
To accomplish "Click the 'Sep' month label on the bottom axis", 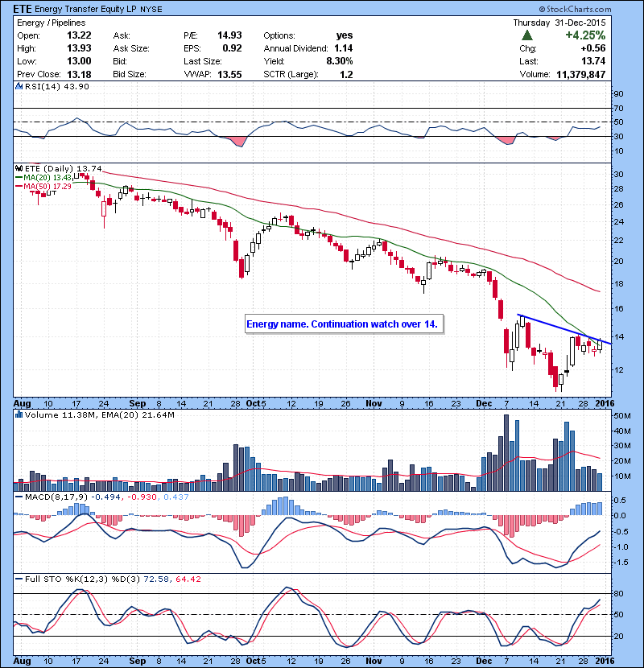I will [x=137, y=661].
